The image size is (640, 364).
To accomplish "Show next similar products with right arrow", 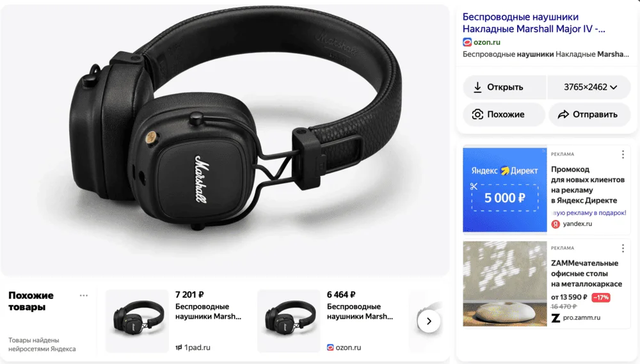I will 429,321.
